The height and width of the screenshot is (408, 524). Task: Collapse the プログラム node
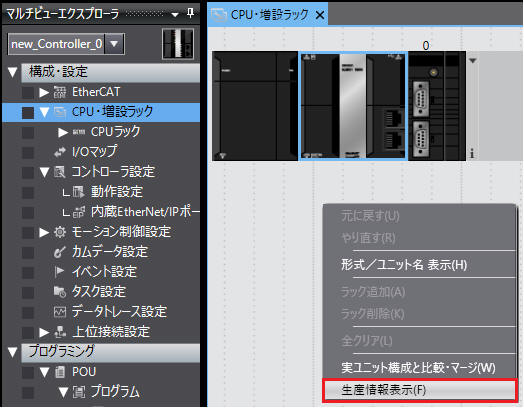click(63, 392)
